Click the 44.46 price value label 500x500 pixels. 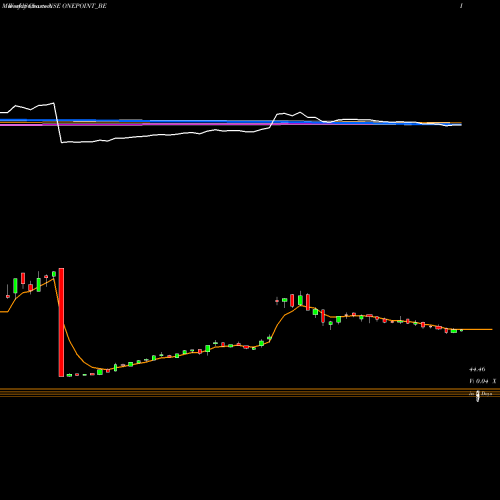point(477,369)
